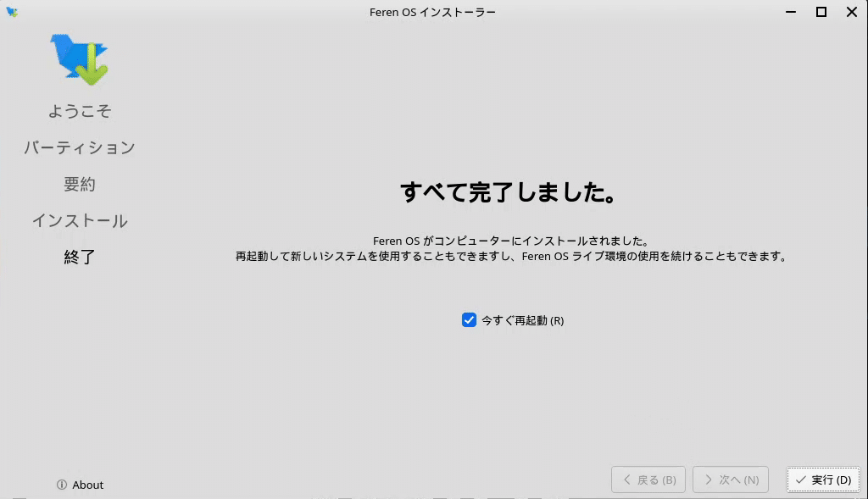Minimize the installer window
This screenshot has height=499, width=868.
pyautogui.click(x=791, y=12)
